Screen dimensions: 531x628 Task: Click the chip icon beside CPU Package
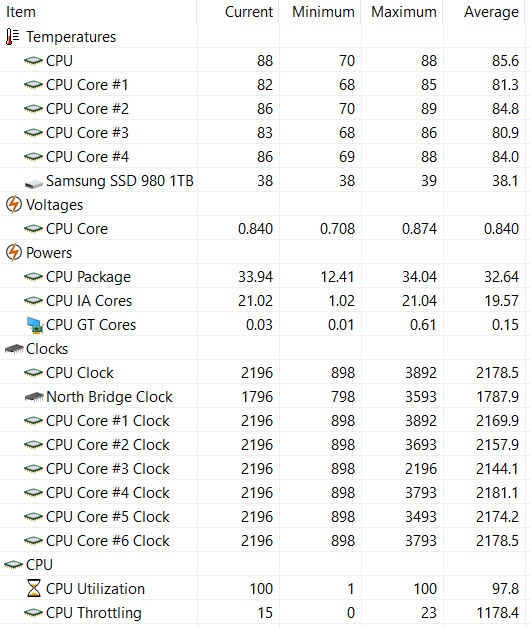click(33, 277)
